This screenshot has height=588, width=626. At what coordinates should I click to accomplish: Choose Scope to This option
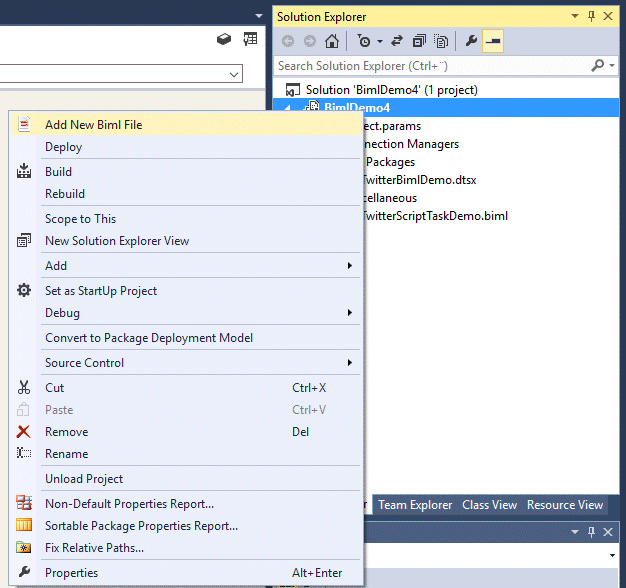pyautogui.click(x=186, y=219)
